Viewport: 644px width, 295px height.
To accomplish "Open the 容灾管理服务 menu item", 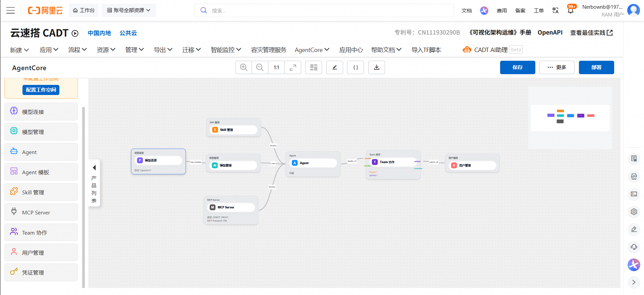I will click(269, 50).
